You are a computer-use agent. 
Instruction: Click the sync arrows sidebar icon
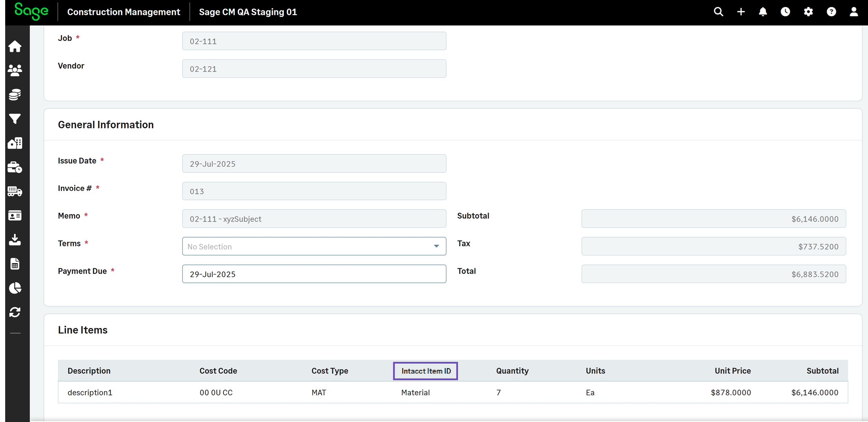pos(15,312)
